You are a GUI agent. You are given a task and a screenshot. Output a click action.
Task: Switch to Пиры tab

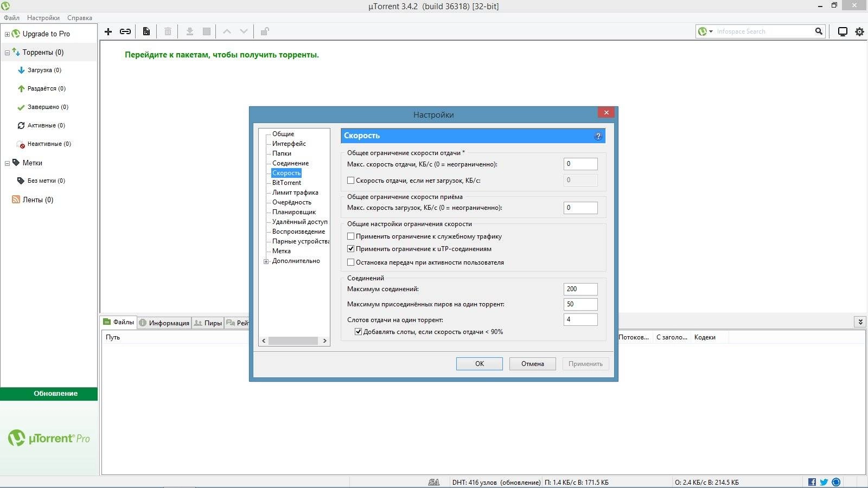click(x=208, y=323)
